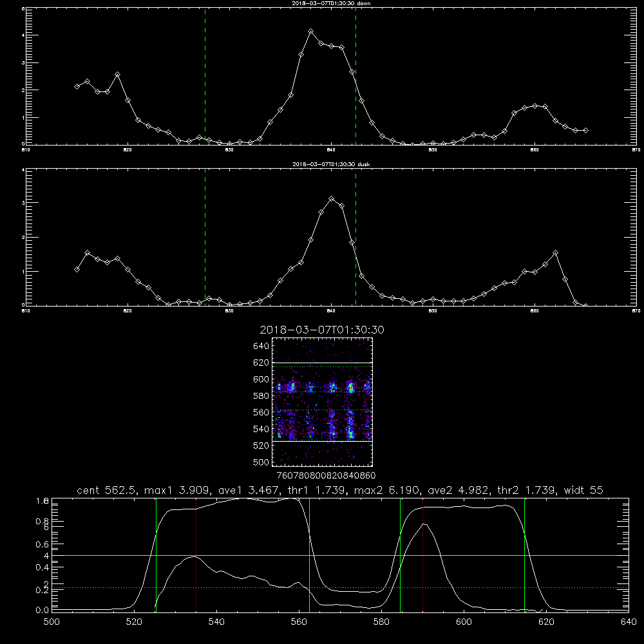Screen dimensions: 644x644
Task: Click heatmap y-axis label 580
Action: pyautogui.click(x=261, y=396)
